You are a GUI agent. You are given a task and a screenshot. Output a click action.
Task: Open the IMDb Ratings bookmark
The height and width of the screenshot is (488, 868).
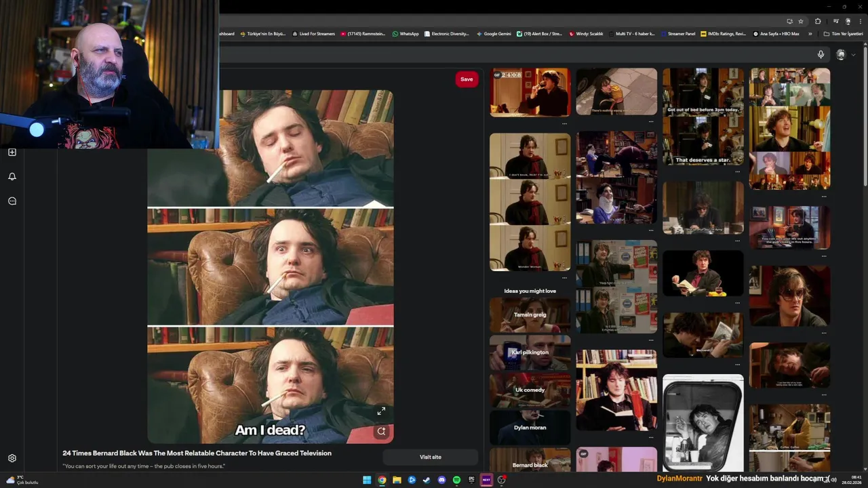point(723,34)
